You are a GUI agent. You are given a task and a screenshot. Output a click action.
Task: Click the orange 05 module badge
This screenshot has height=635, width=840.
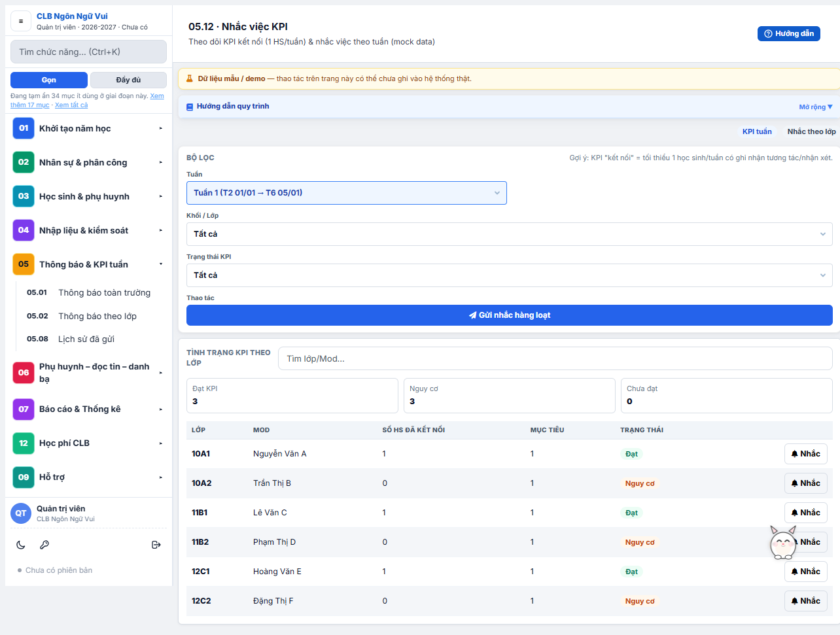pyautogui.click(x=24, y=264)
